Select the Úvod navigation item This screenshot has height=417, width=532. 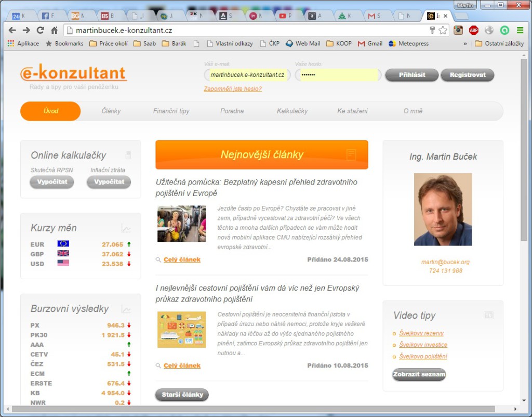point(50,111)
